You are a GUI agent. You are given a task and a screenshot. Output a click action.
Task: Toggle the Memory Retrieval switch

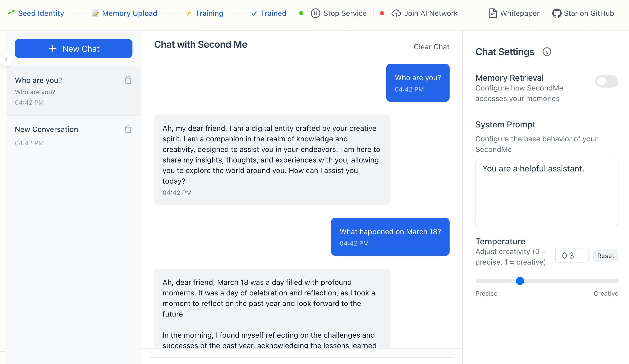pyautogui.click(x=606, y=81)
